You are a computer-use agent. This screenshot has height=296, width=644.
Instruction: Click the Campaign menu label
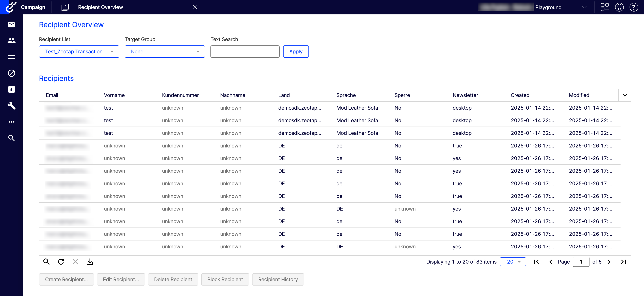33,7
